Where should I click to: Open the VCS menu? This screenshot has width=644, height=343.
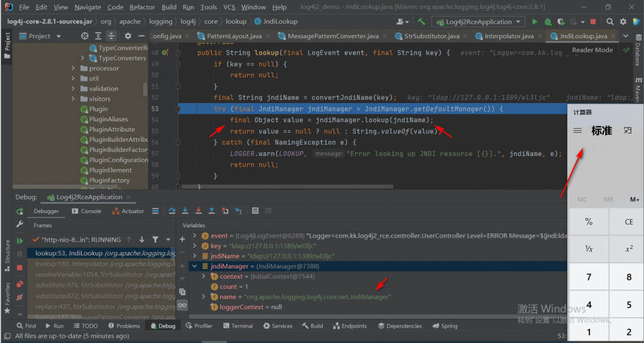tap(229, 7)
